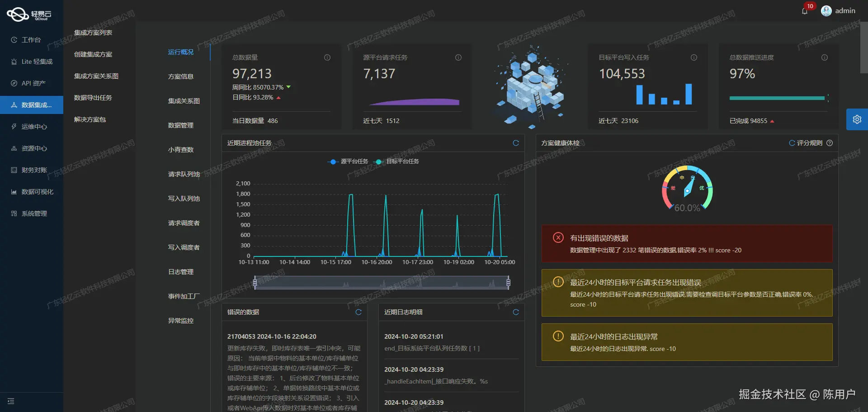Switch to the 请求队列池 tab
Viewport: 868px width, 412px height.
pyautogui.click(x=184, y=174)
